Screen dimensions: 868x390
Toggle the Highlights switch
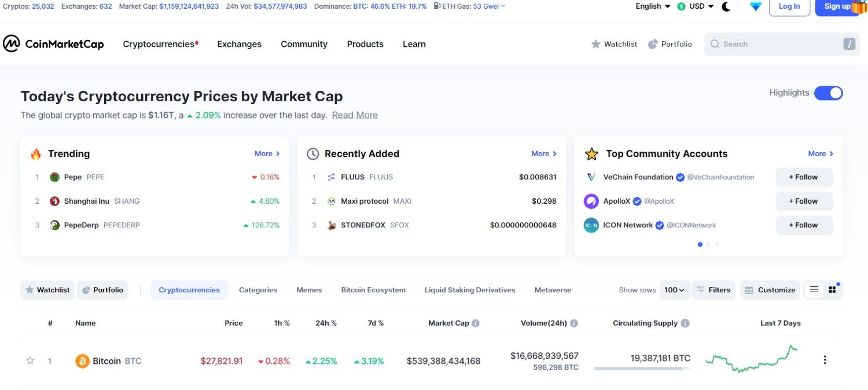pos(828,93)
